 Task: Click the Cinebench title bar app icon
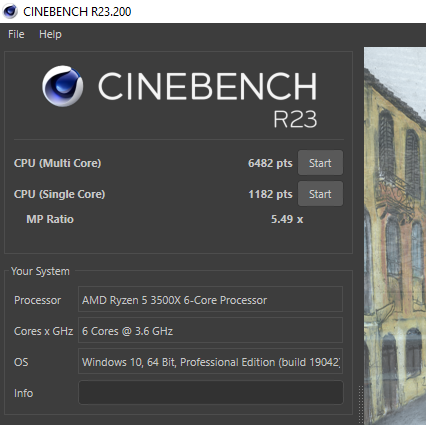point(10,11)
